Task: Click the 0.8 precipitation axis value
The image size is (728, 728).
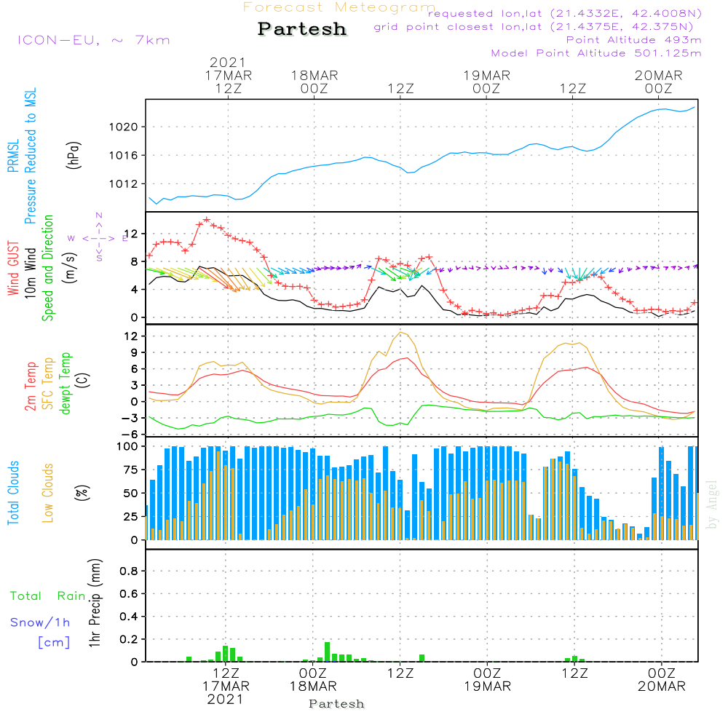Action: coord(129,571)
